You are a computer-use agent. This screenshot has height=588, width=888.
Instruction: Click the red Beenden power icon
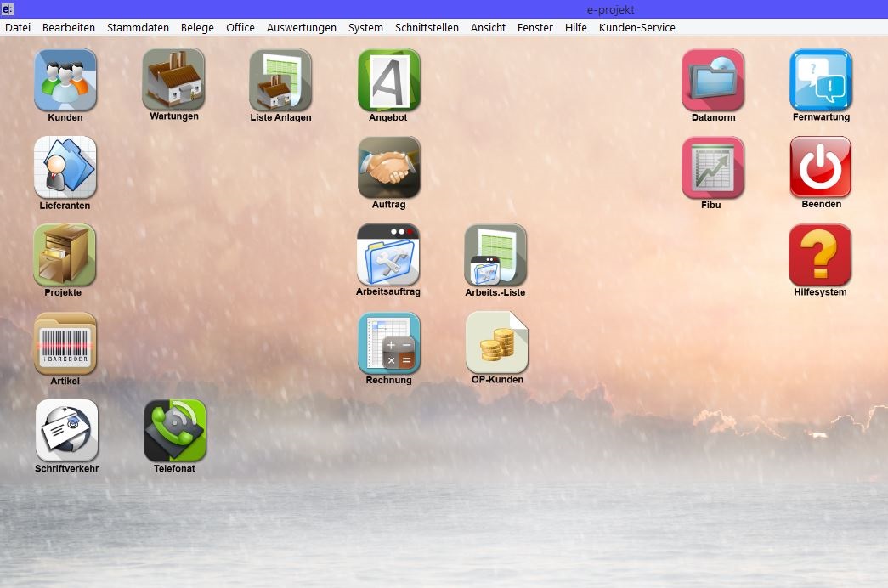(821, 167)
